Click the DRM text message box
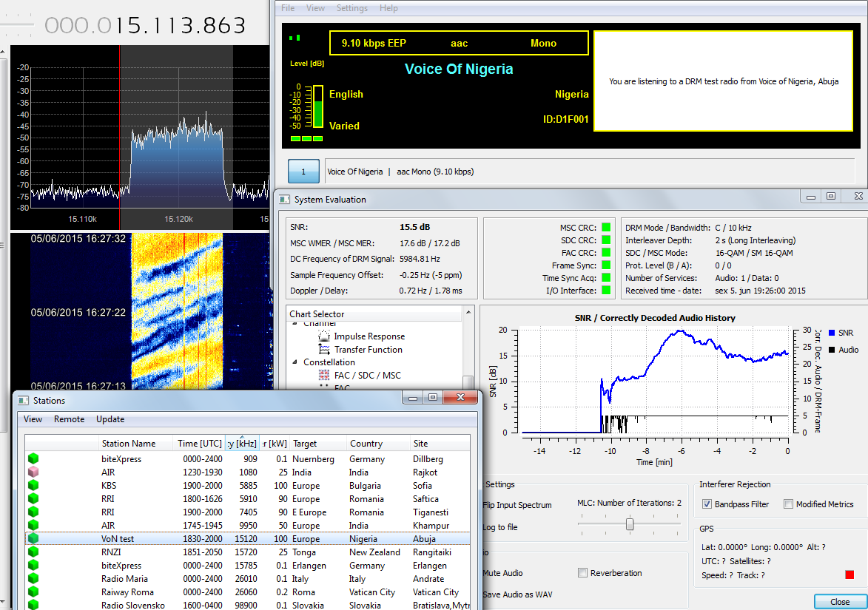The height and width of the screenshot is (610, 868). coord(723,81)
